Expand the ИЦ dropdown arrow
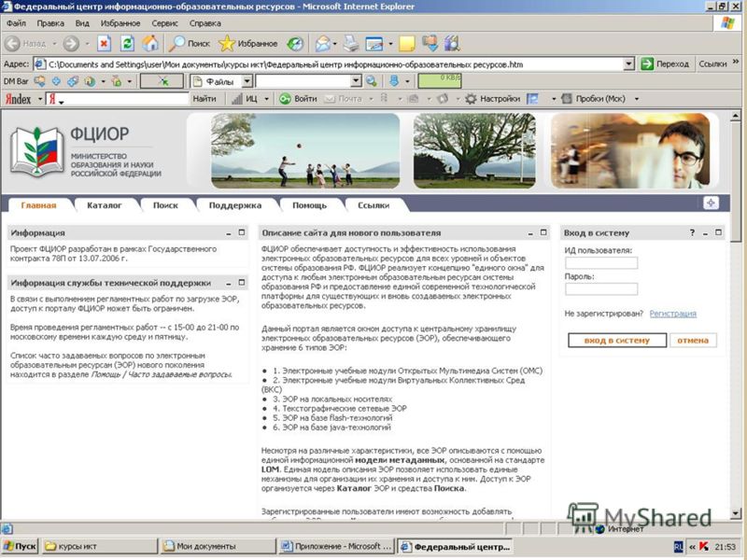Screen dimensions: 747x560 [x=266, y=99]
